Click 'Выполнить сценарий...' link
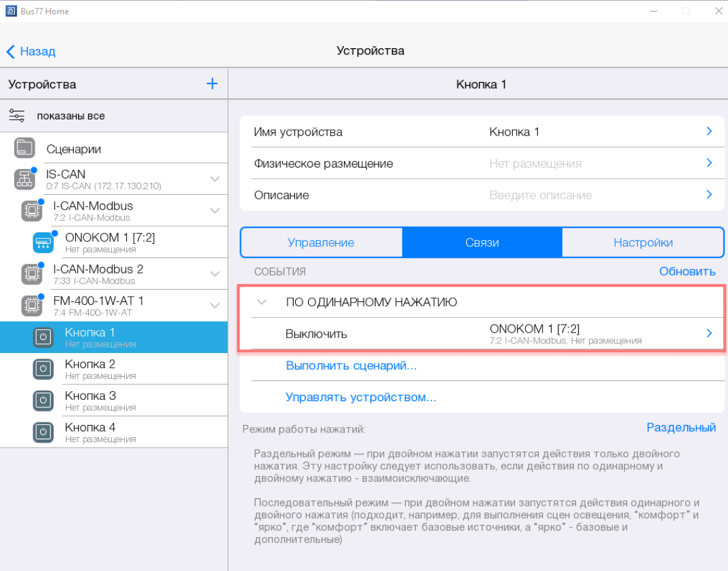 pyautogui.click(x=351, y=365)
